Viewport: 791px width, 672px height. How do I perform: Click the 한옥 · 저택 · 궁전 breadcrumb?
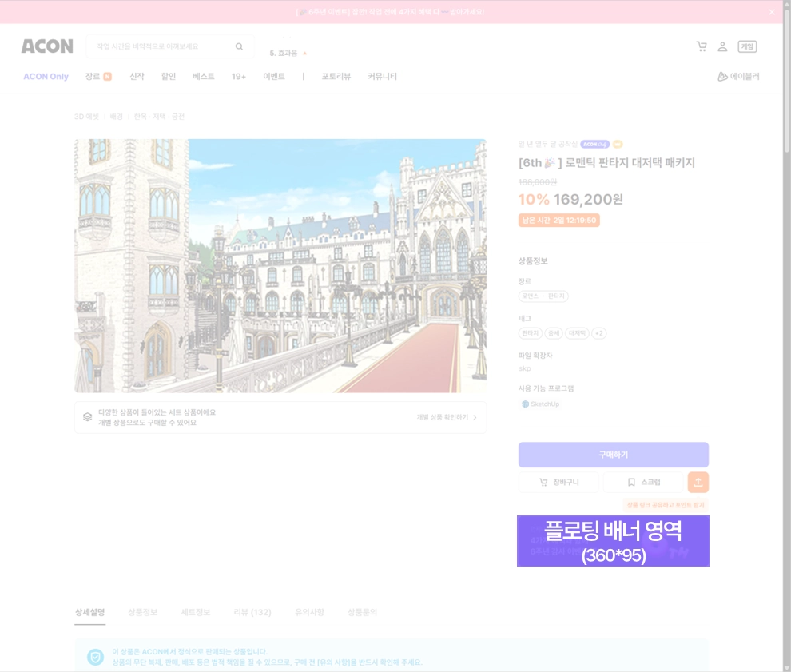[160, 117]
